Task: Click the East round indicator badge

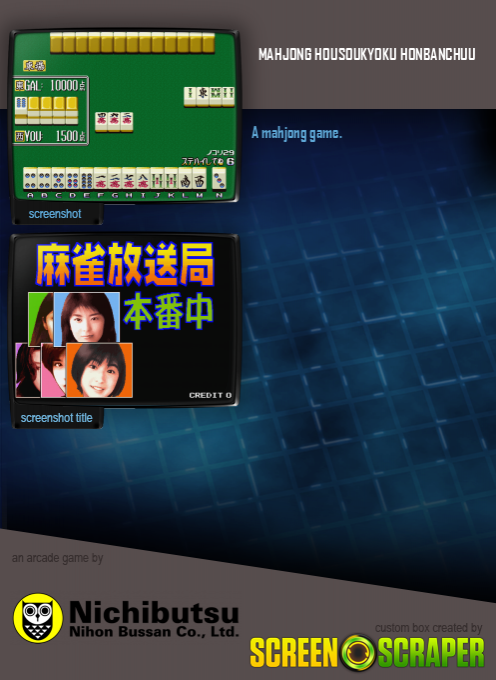Action: [35, 66]
